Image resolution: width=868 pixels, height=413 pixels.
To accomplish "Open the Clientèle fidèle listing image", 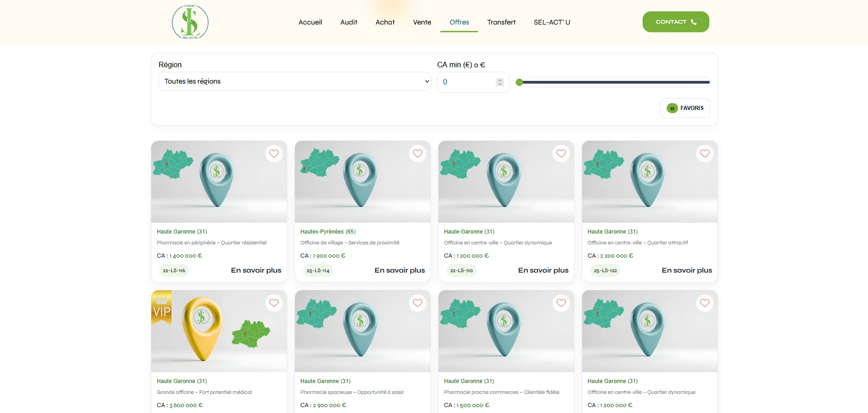I will 506,331.
